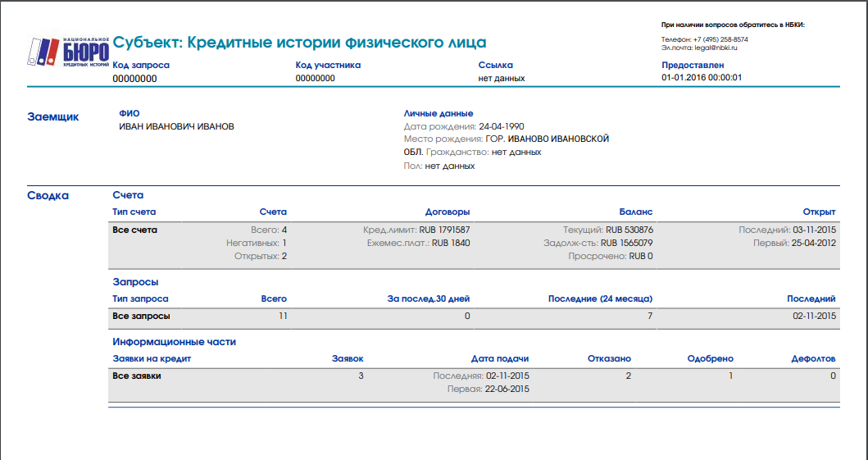Click the defaults count 0 in Все заявки
The width and height of the screenshot is (868, 460).
tap(833, 376)
